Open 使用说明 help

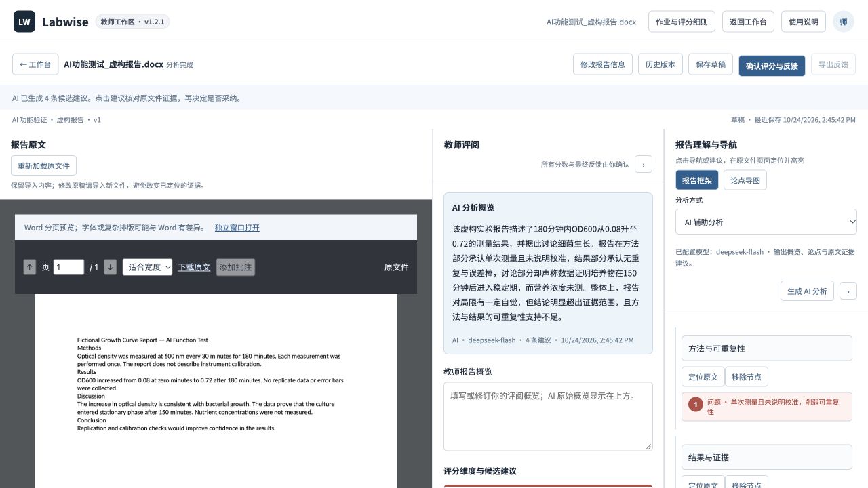[x=804, y=22]
